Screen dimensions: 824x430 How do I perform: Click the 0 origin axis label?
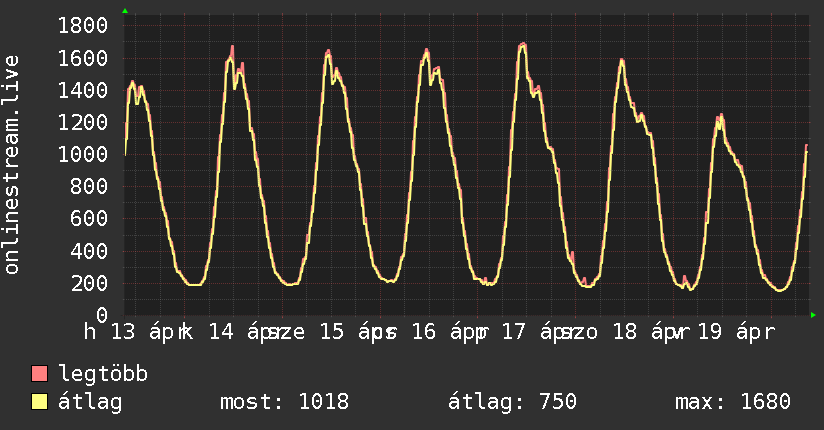(x=102, y=315)
